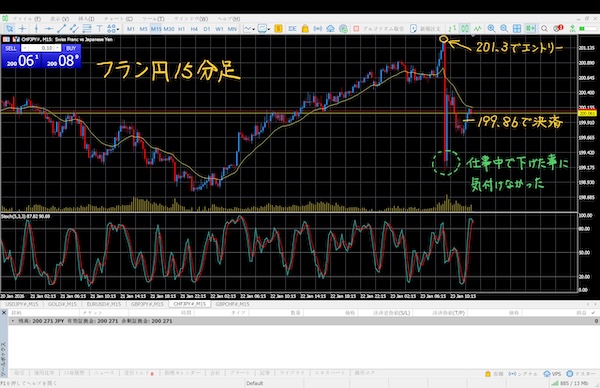Switch chart to MN timeframe
600x388 pixels.
[232, 29]
